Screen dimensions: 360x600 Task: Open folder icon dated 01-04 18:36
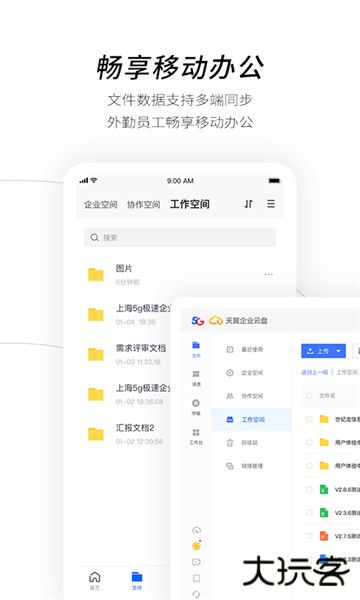tap(96, 314)
